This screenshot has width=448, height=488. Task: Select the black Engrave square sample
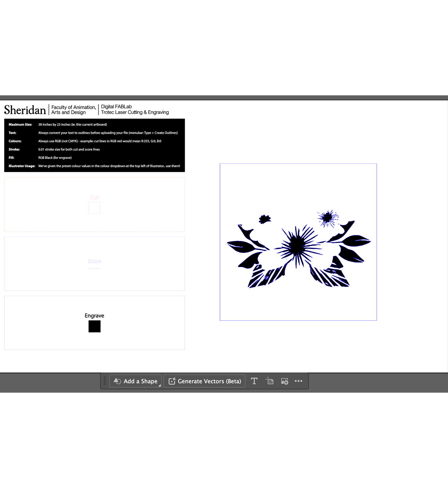(94, 326)
